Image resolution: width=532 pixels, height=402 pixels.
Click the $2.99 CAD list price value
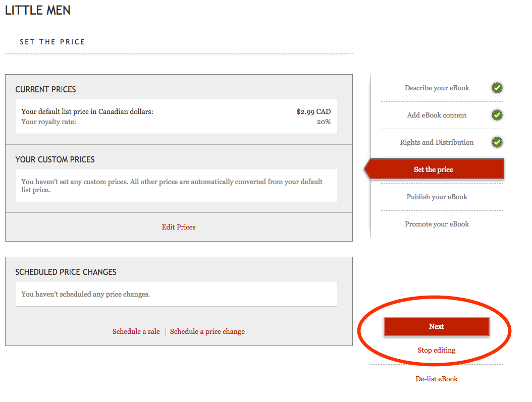point(313,112)
